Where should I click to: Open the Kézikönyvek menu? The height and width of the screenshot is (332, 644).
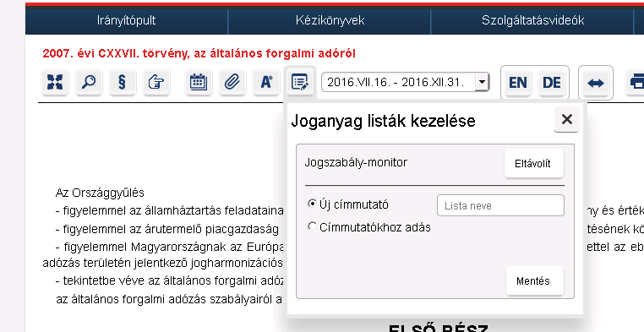pos(330,20)
